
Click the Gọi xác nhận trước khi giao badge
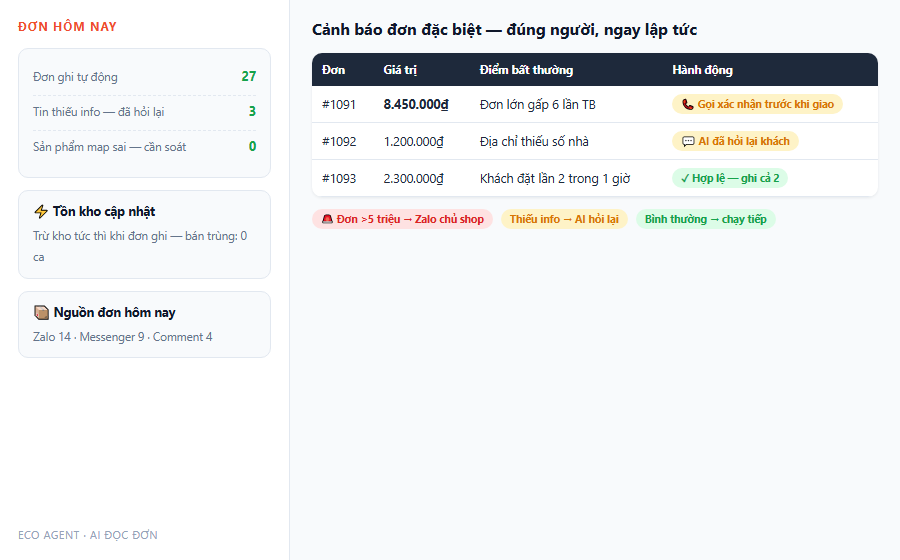click(x=757, y=104)
